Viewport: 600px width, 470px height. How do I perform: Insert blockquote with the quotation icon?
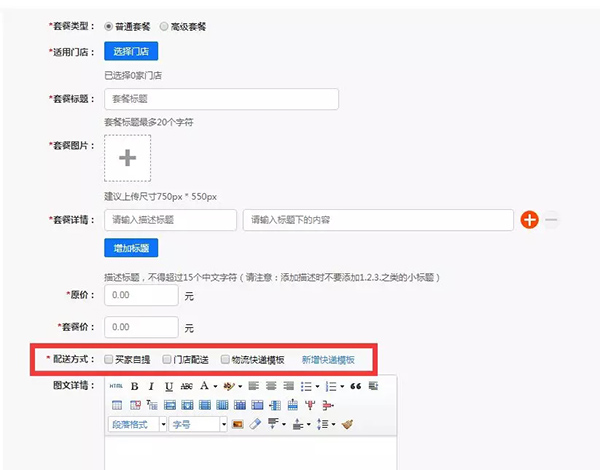pyautogui.click(x=355, y=386)
